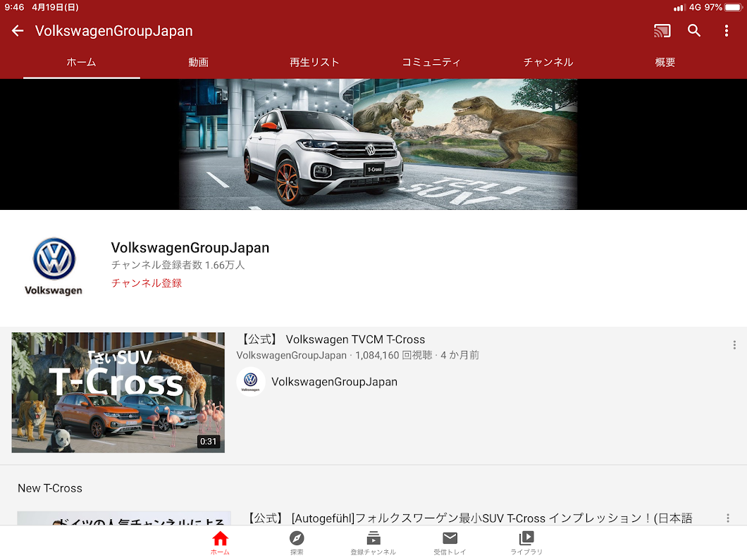The height and width of the screenshot is (560, 747).
Task: Open the 概要 tab
Action: coord(665,63)
